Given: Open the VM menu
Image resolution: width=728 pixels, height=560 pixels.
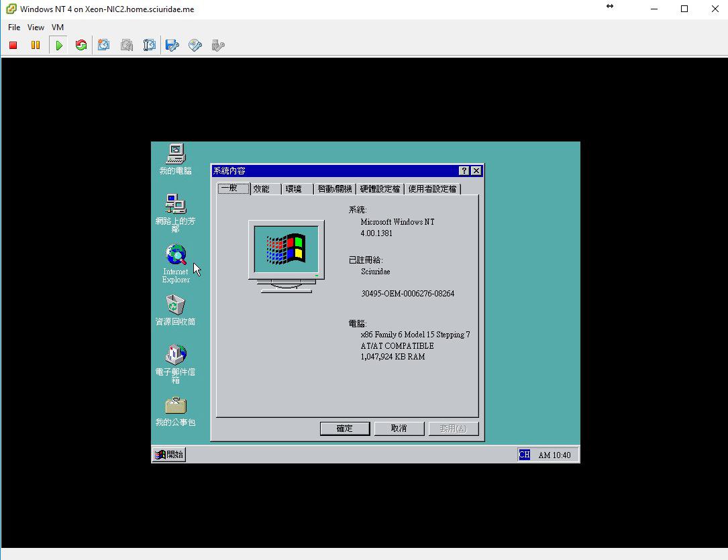Looking at the screenshot, I should pos(58,27).
